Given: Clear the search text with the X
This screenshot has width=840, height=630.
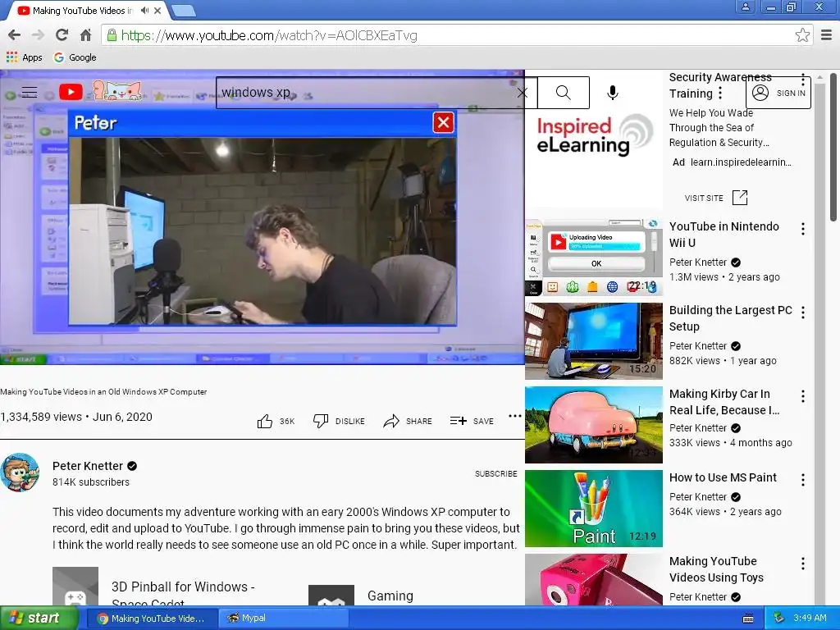Looking at the screenshot, I should click(x=523, y=93).
